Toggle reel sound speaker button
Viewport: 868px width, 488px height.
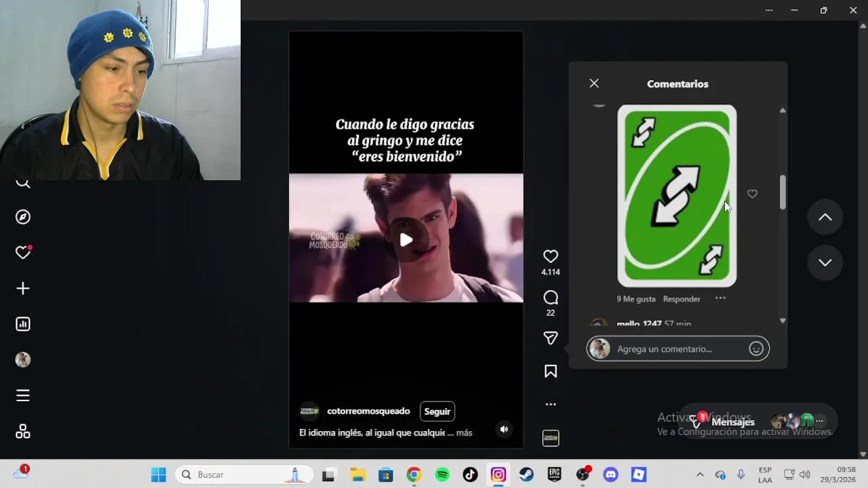(504, 429)
